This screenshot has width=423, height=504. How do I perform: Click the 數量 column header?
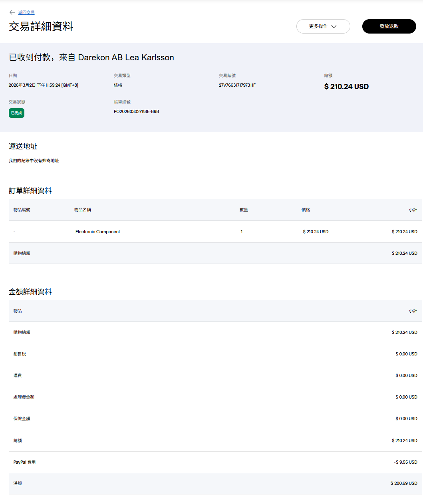(244, 210)
